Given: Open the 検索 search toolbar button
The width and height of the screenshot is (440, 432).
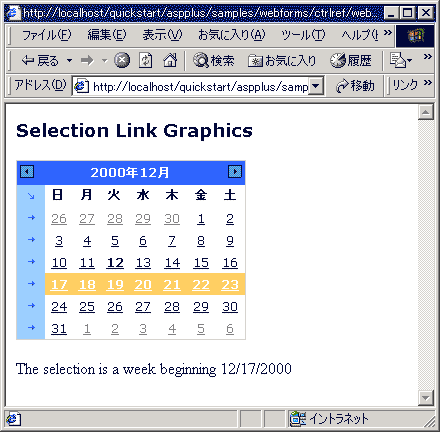Looking at the screenshot, I should [214, 61].
